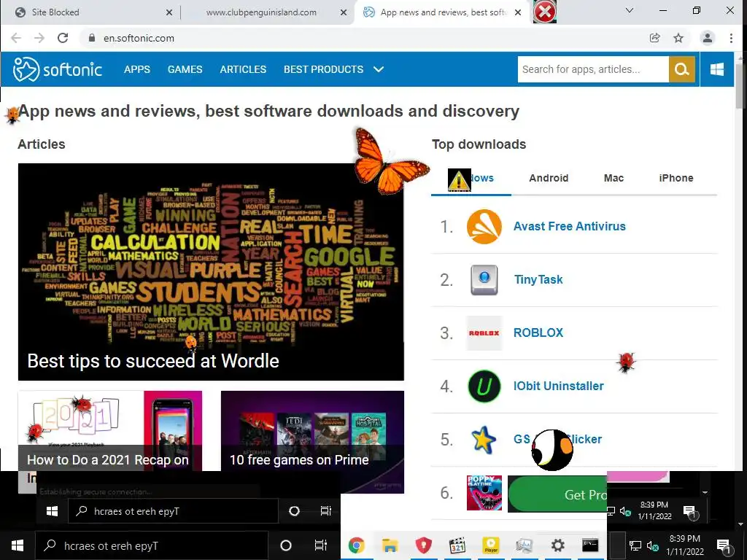Open the red shield app in the taskbar
This screenshot has width=747, height=560.
tap(424, 545)
